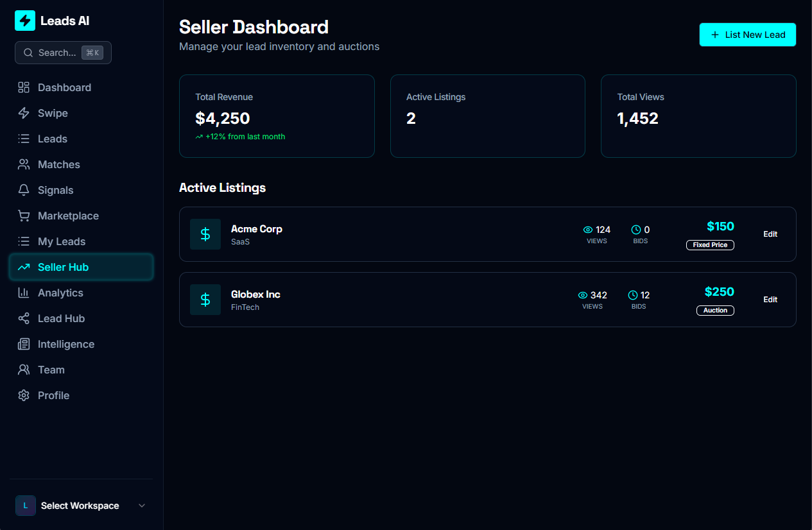The image size is (812, 530).
Task: Expand the Select Workspace dropdown
Action: (x=80, y=506)
